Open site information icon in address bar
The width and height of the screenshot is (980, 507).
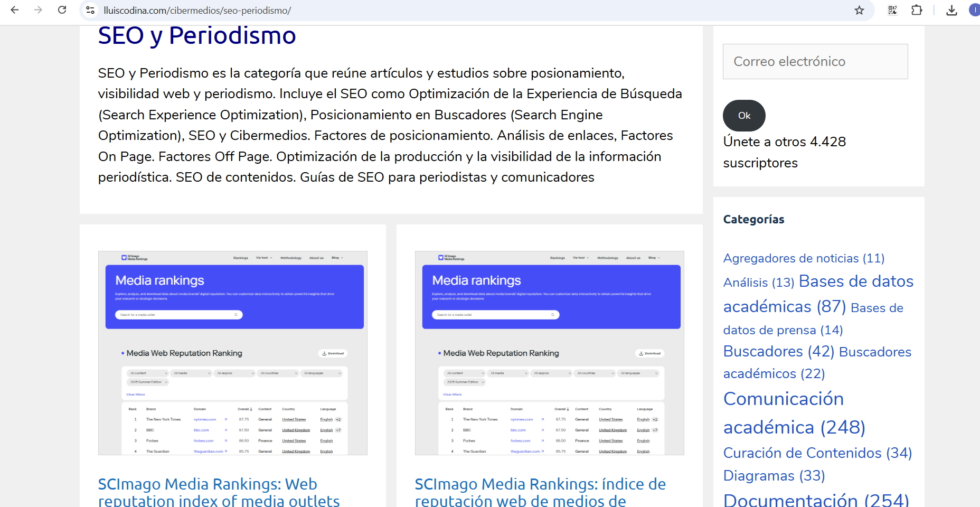pyautogui.click(x=90, y=10)
